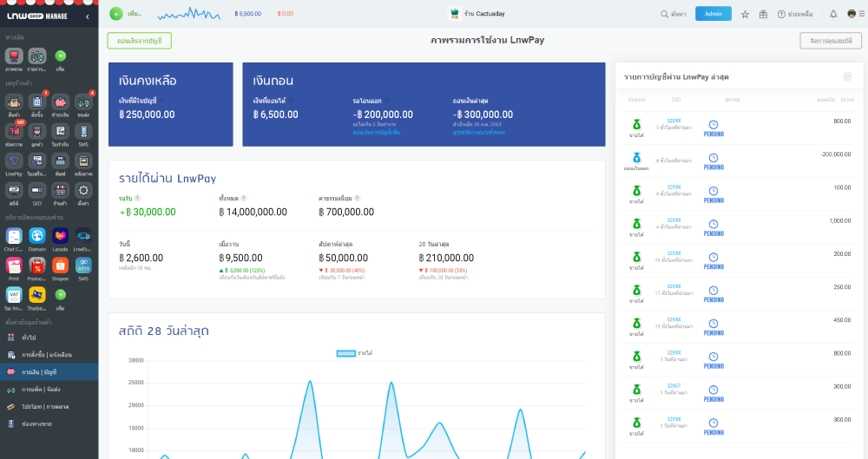Open the Shopee integration icon
The width and height of the screenshot is (868, 459).
[x=61, y=266]
